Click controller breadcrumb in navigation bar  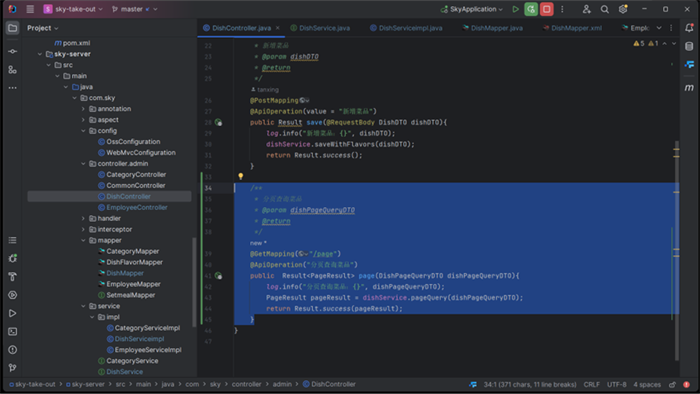point(246,384)
